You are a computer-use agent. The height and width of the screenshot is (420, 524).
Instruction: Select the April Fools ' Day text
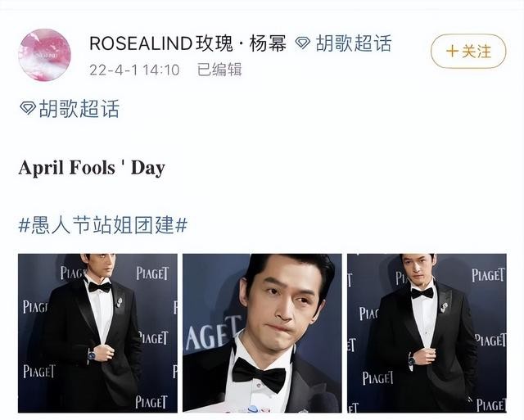coord(92,167)
